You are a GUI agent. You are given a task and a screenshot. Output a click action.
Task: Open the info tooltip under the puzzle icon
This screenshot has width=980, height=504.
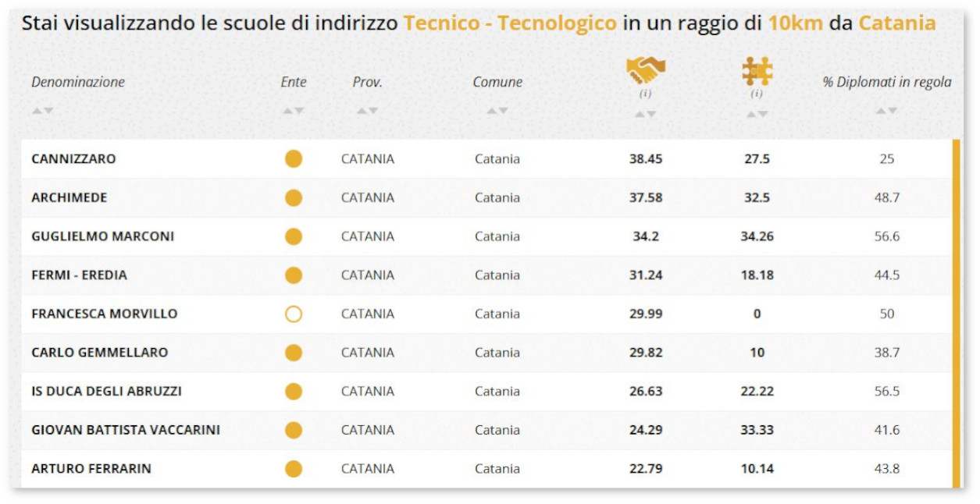click(x=757, y=94)
